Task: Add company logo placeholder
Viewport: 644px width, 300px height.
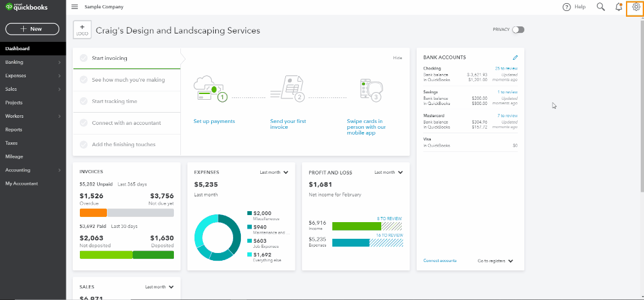Action: 82,30
